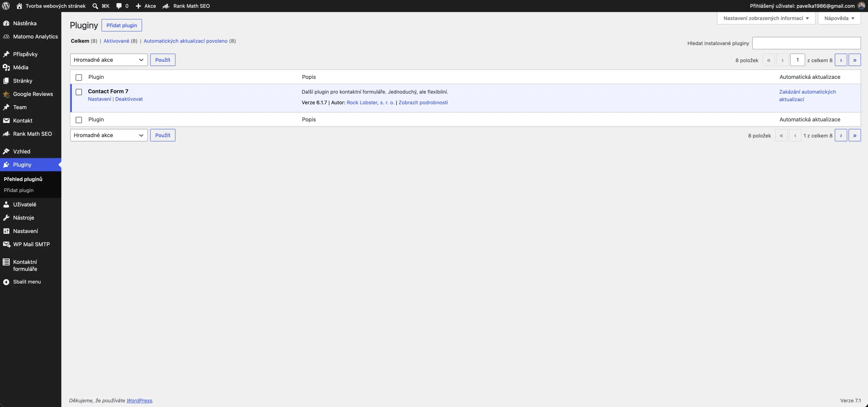This screenshot has width=868, height=407.
Task: Open the WordPress logo menu
Action: pos(6,6)
